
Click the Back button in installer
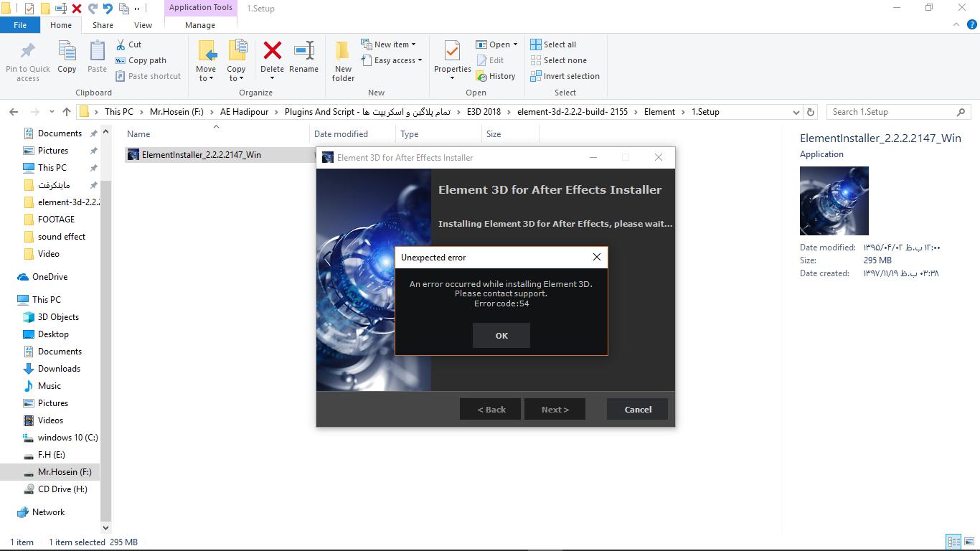click(x=491, y=409)
